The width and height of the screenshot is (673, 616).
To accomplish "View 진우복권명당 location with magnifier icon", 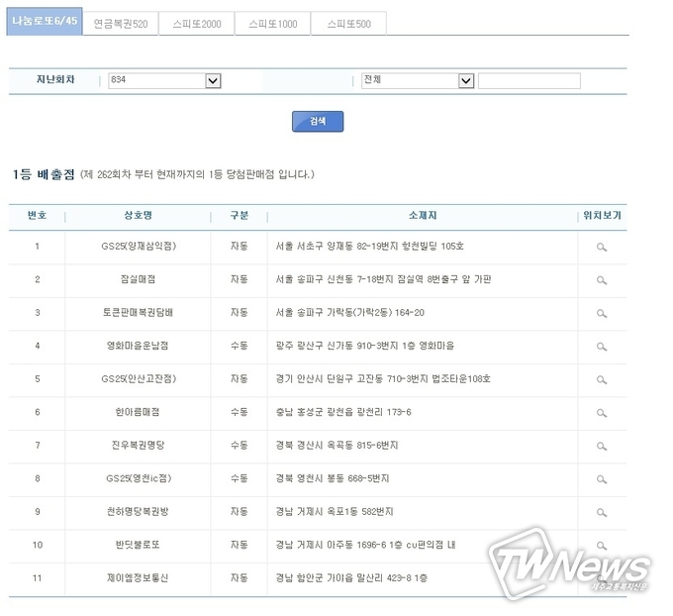I will tap(601, 446).
